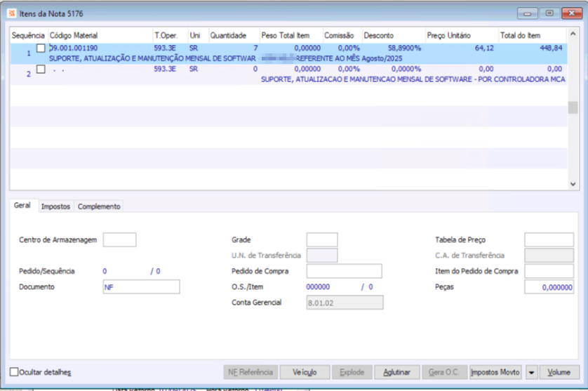Click the T.Oper. column header
588x391 pixels.
click(170, 36)
